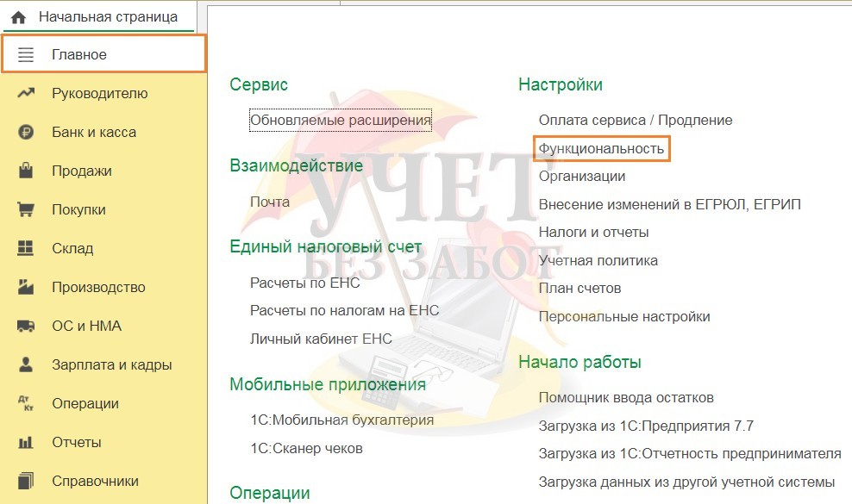852x504 pixels.
Task: Select Расчеты по ЕНС
Action: (304, 283)
